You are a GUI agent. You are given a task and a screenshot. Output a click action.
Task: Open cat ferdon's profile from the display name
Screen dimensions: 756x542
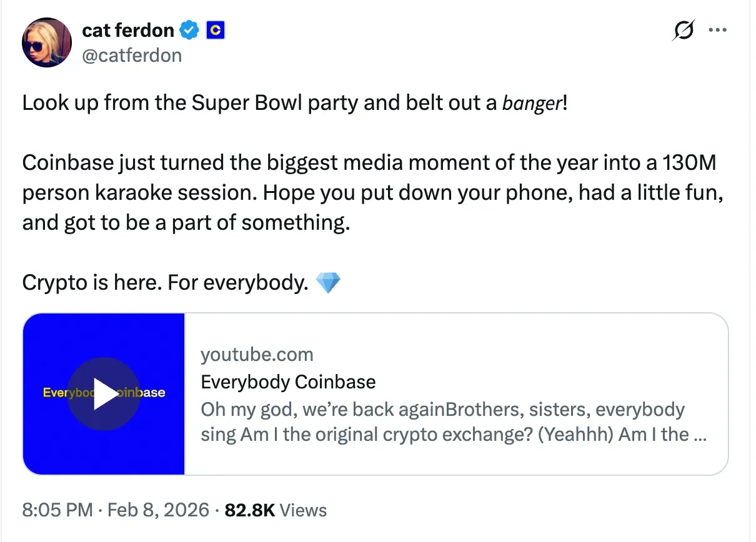coord(128,29)
